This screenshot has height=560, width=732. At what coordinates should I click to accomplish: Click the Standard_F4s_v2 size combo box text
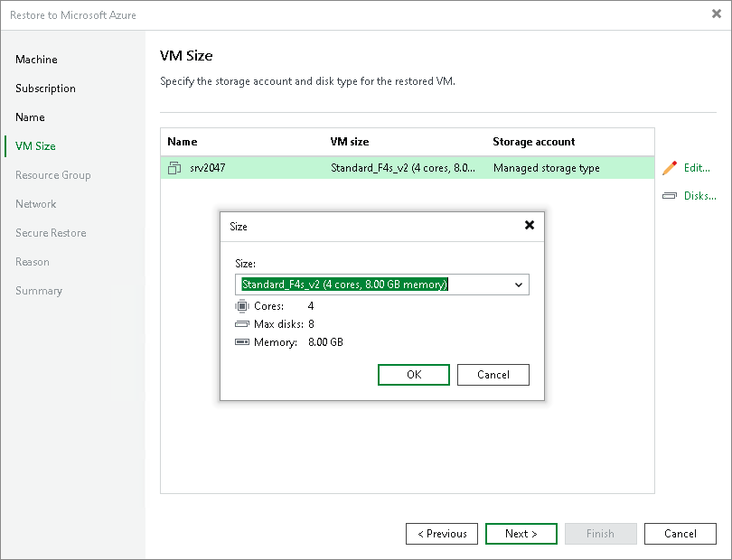(344, 285)
